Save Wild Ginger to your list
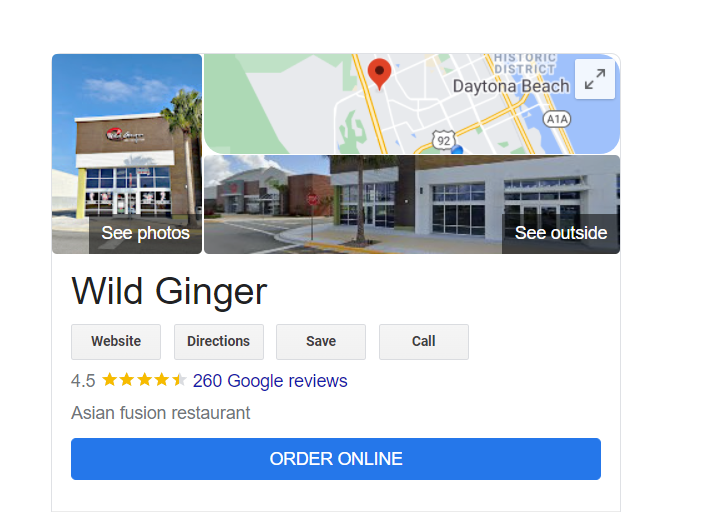 pos(321,341)
